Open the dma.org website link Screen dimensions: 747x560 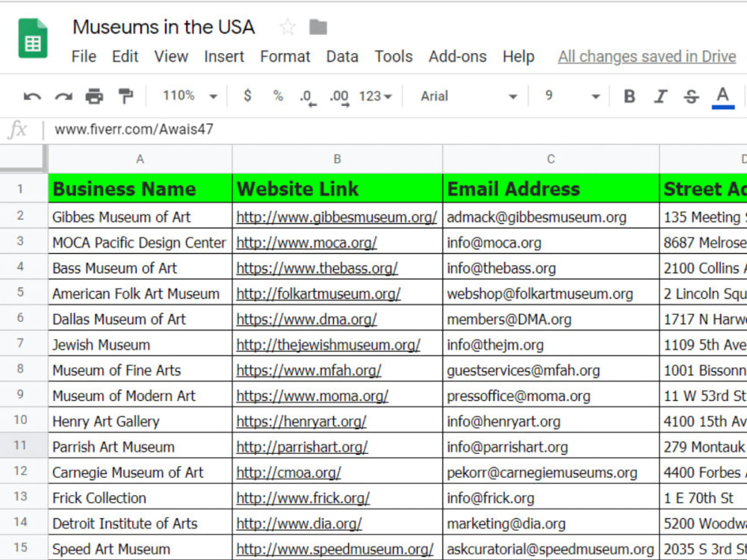click(x=306, y=320)
